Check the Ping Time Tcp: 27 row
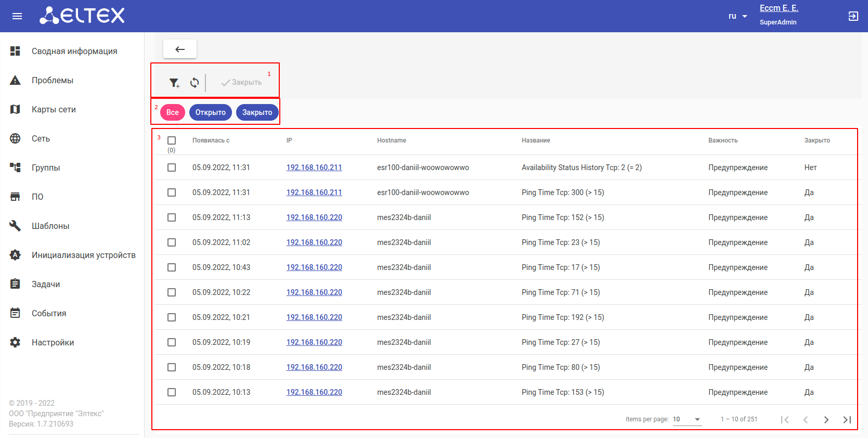This screenshot has height=438, width=868. [172, 342]
